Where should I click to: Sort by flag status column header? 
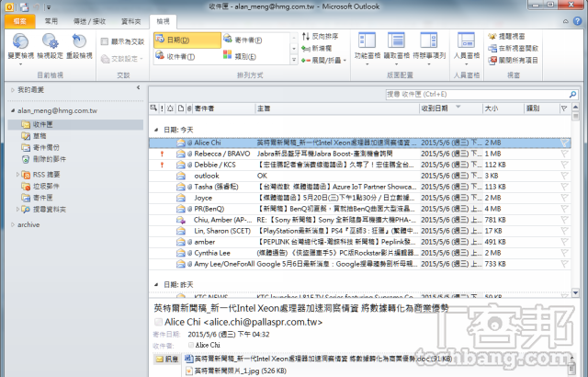(564, 109)
